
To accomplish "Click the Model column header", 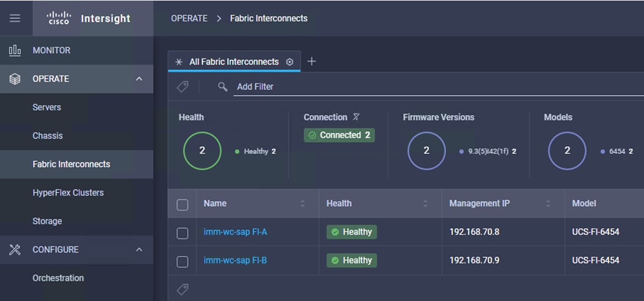I will 584,204.
